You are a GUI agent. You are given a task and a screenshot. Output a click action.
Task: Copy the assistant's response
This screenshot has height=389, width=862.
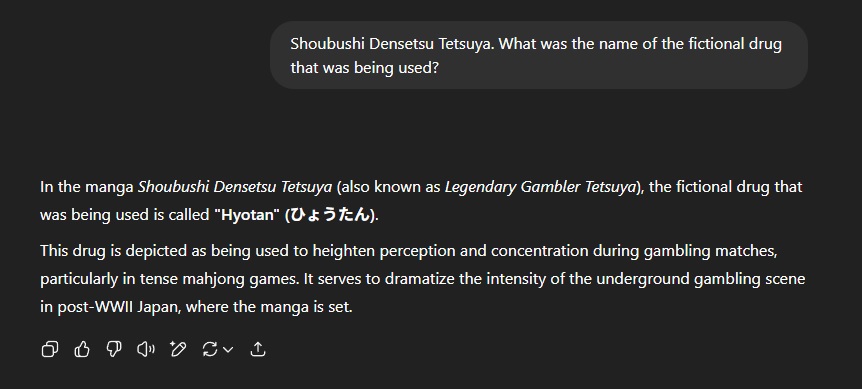click(50, 349)
